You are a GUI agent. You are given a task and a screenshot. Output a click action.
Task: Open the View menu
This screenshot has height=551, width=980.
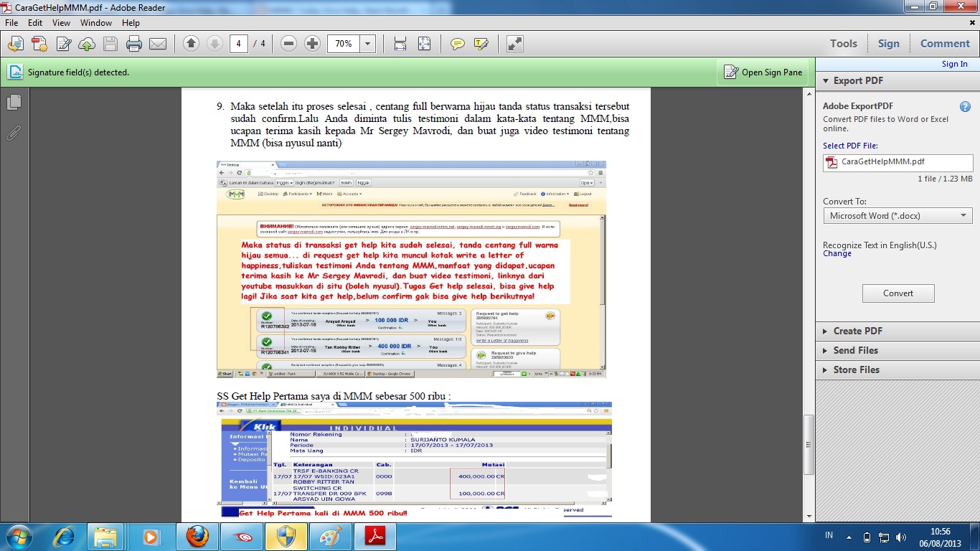(60, 23)
